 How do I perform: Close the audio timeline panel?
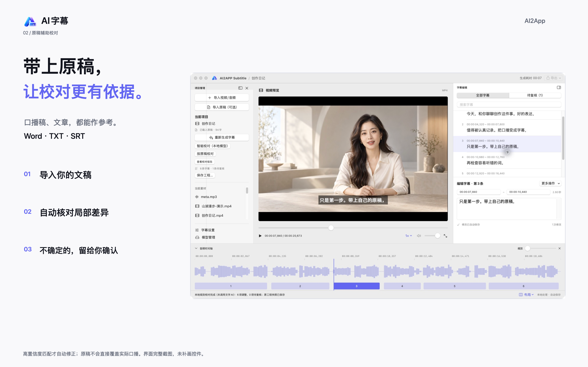click(x=560, y=248)
